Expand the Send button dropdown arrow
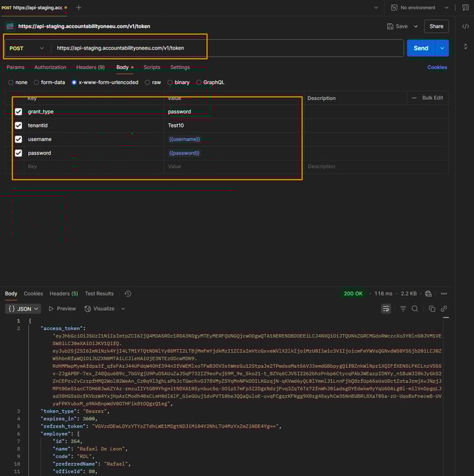The height and width of the screenshot is (476, 474). (442, 48)
